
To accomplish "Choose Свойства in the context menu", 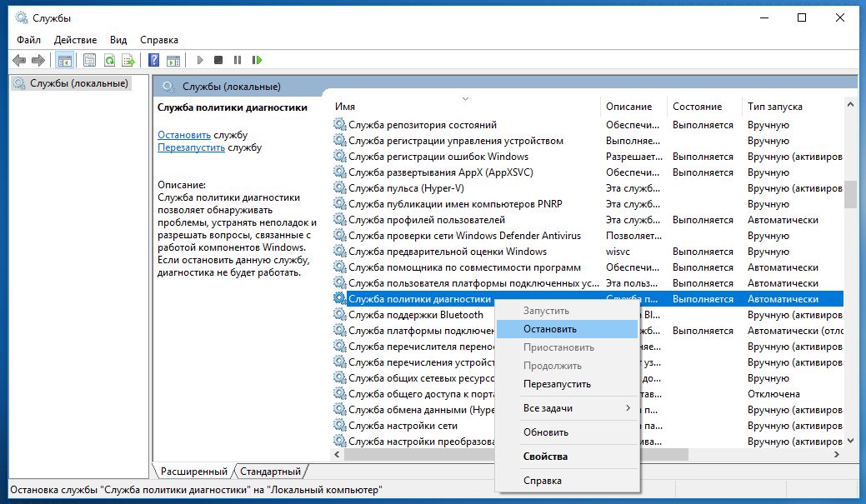I will pos(568,457).
